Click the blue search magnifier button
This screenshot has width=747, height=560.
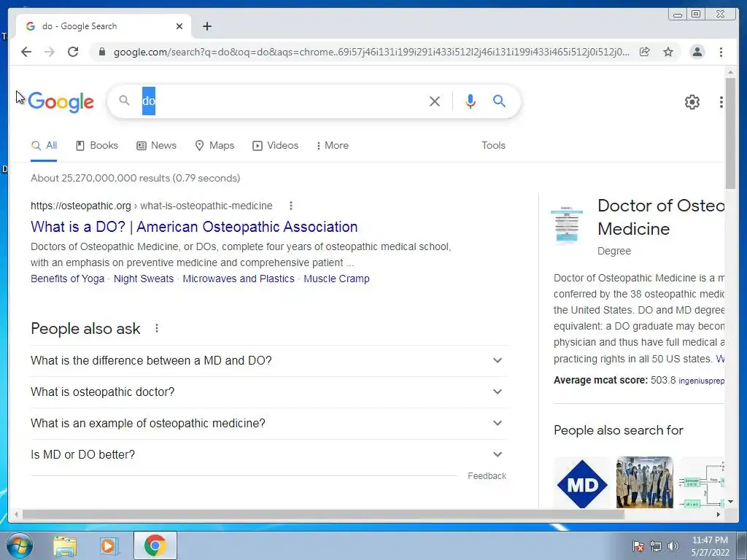pos(499,101)
